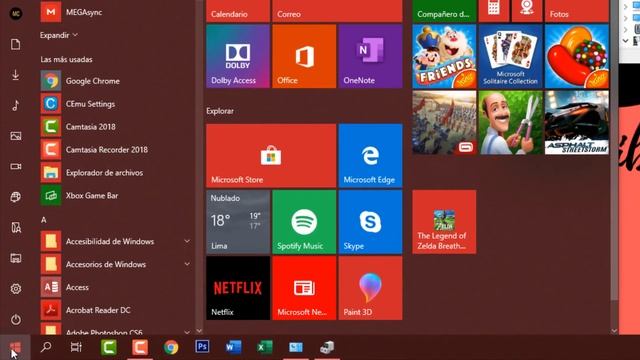640x360 pixels.
Task: Click the Explorar group heading
Action: pyautogui.click(x=220, y=111)
